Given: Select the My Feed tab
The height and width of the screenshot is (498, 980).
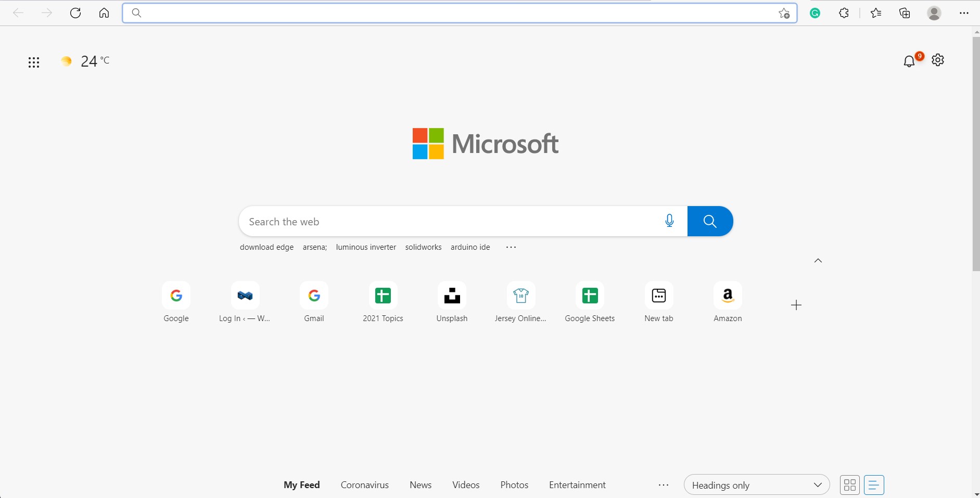Looking at the screenshot, I should tap(302, 485).
